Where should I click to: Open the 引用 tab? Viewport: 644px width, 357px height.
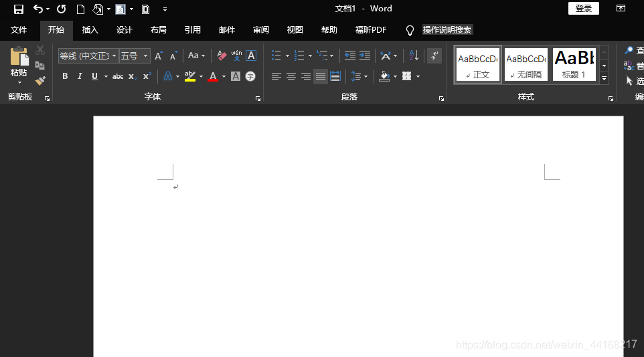click(x=192, y=30)
